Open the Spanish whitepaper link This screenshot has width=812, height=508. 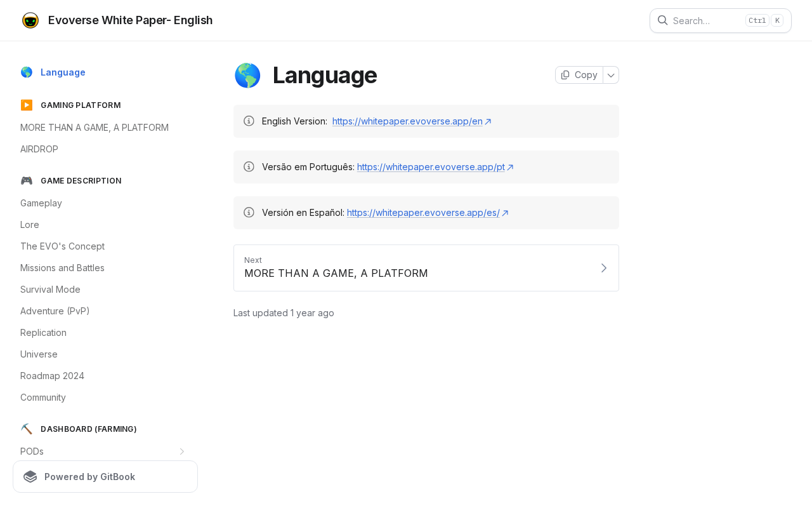pyautogui.click(x=428, y=213)
